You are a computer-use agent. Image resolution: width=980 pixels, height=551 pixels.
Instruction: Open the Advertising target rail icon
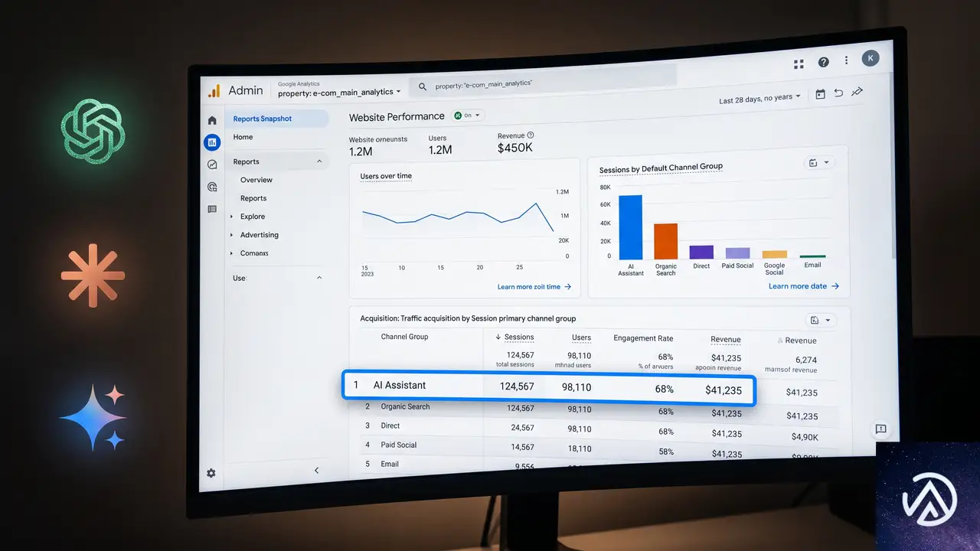(212, 187)
